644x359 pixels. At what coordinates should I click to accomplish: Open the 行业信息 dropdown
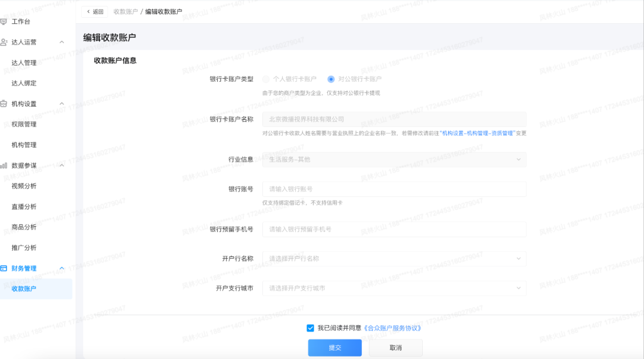coord(394,159)
